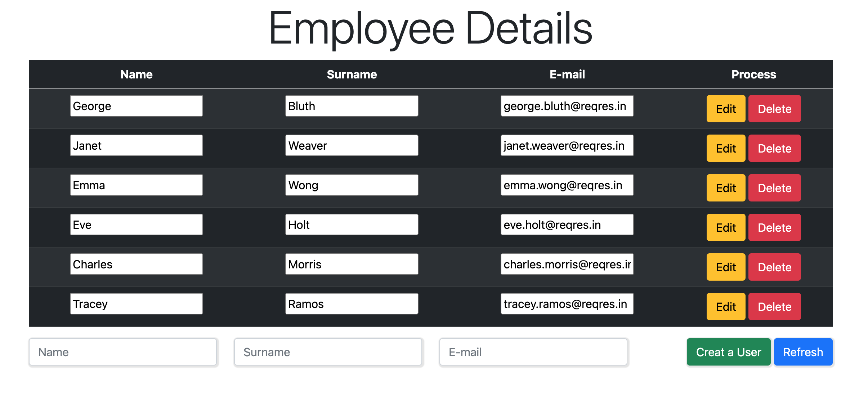The height and width of the screenshot is (408, 868).
Task: Delete Tracey Ramos record
Action: 774,307
